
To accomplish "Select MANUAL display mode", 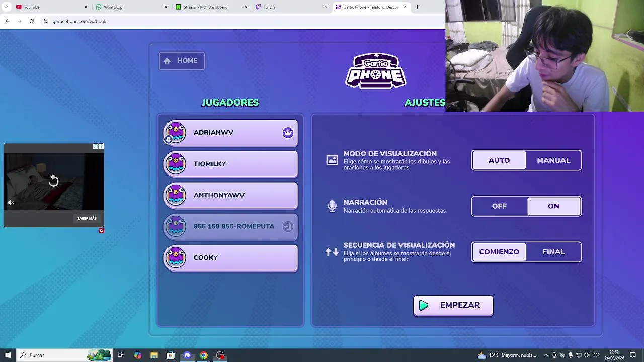I will pos(553,160).
